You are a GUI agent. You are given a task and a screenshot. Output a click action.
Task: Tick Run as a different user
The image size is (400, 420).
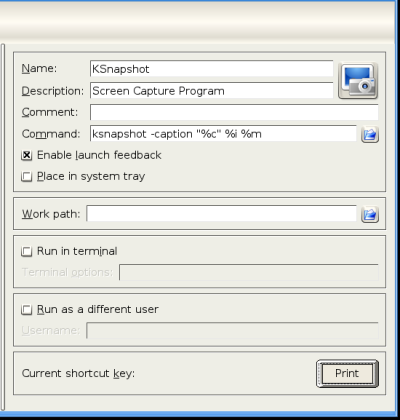27,310
